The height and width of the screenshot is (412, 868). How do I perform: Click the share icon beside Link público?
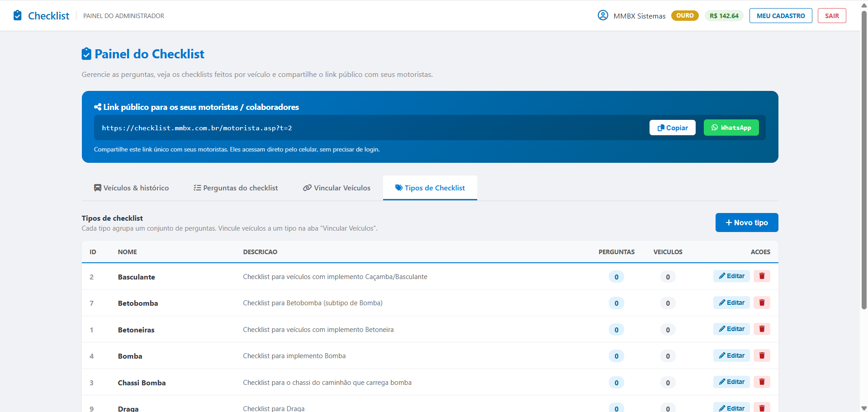[x=98, y=107]
